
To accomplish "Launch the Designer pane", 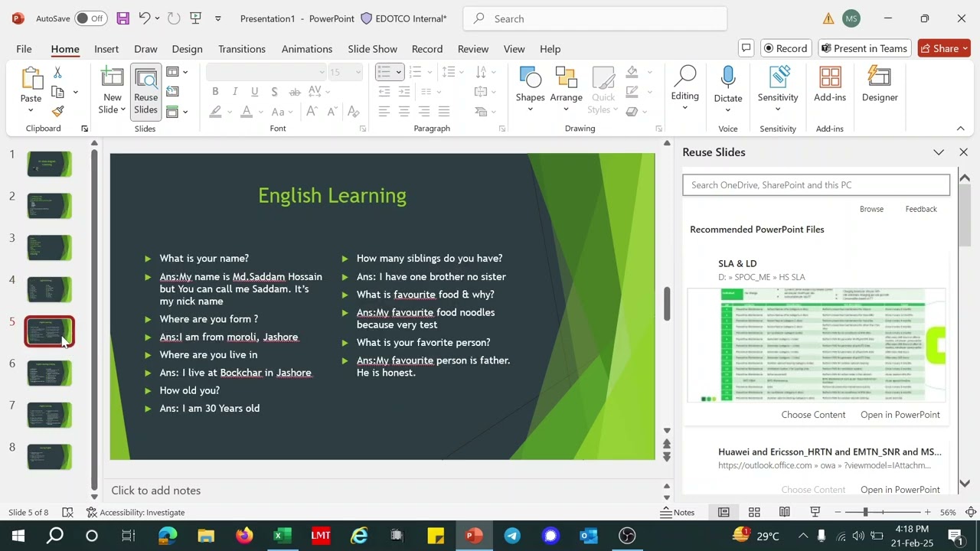I will click(880, 84).
